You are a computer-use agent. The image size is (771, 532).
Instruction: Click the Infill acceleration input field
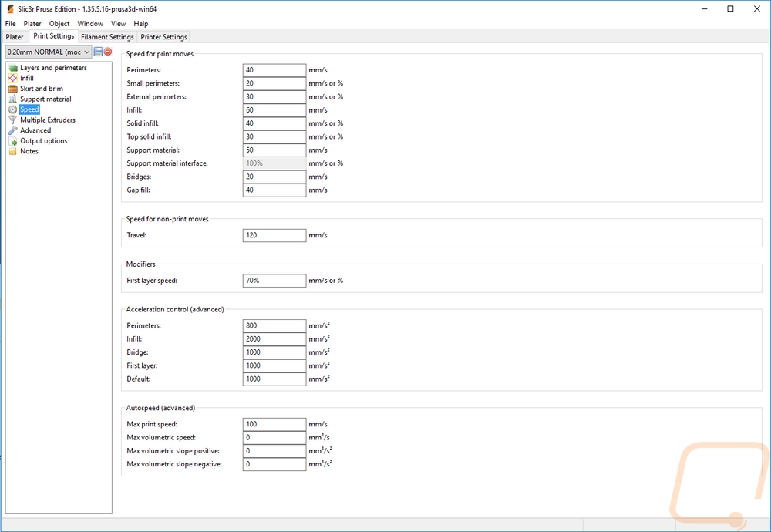tap(274, 338)
